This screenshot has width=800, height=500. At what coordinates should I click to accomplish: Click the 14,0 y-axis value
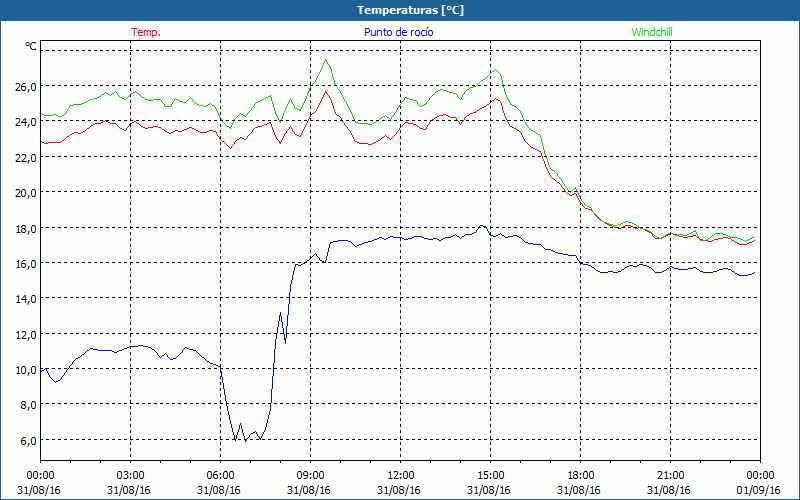(26, 299)
